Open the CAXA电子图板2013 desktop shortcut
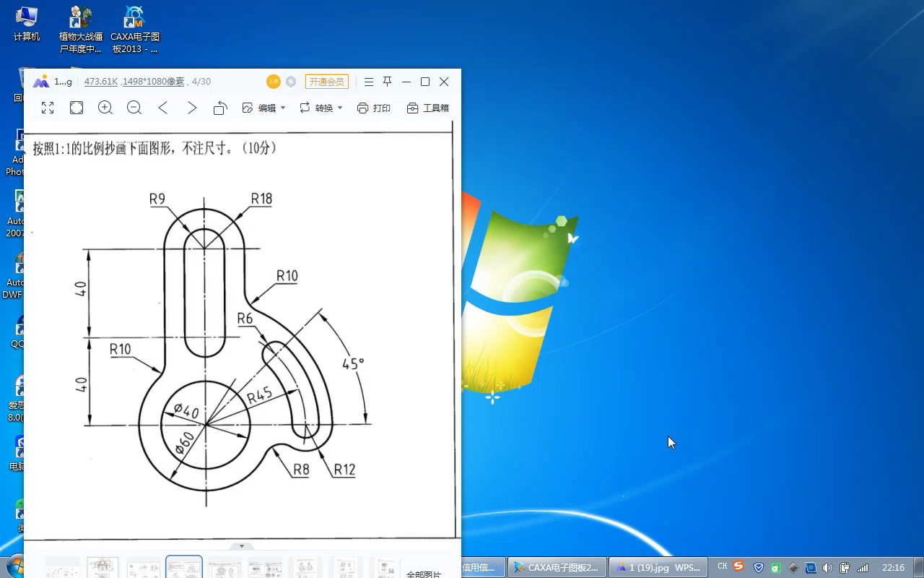The height and width of the screenshot is (578, 924). (135, 30)
